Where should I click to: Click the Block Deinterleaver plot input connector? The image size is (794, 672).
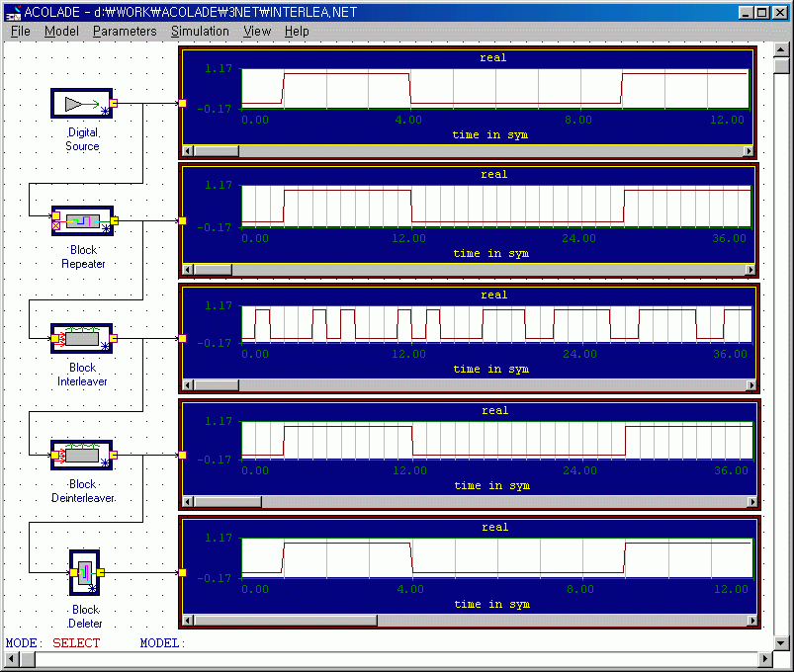pos(183,455)
